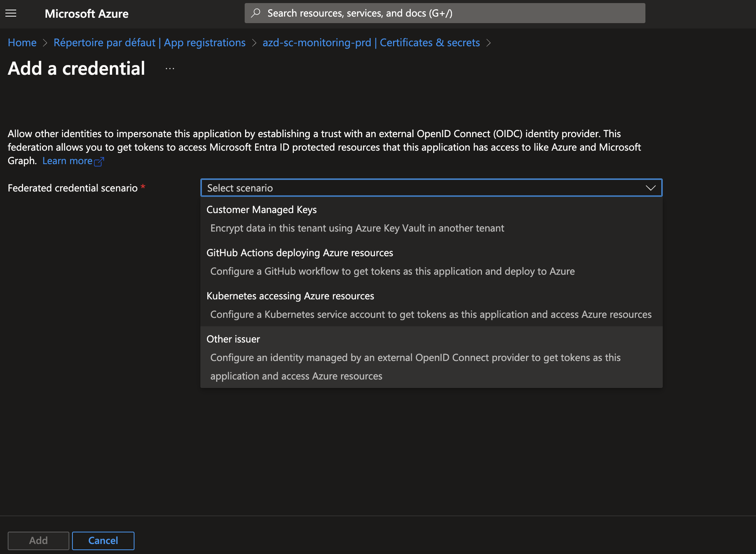756x554 pixels.
Task: Go to Home breadcrumb
Action: point(22,42)
